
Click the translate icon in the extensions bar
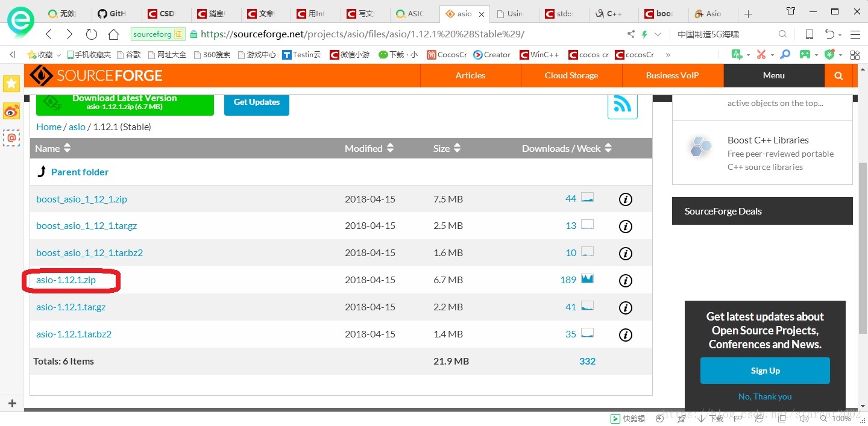[x=737, y=54]
